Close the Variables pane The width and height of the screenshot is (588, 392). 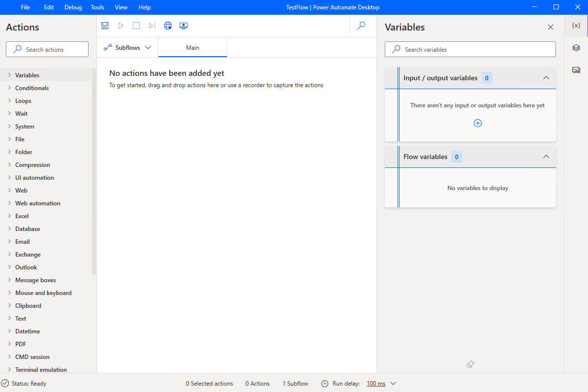[x=551, y=27]
